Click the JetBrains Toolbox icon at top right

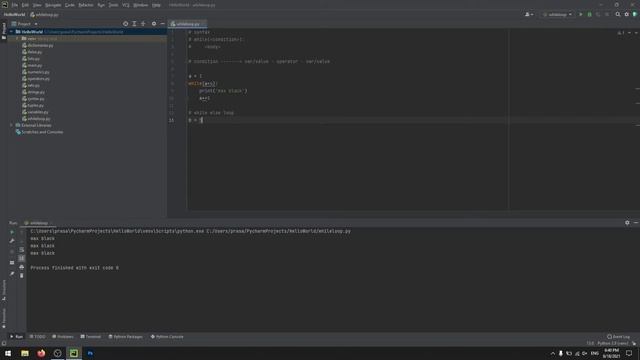tap(635, 15)
